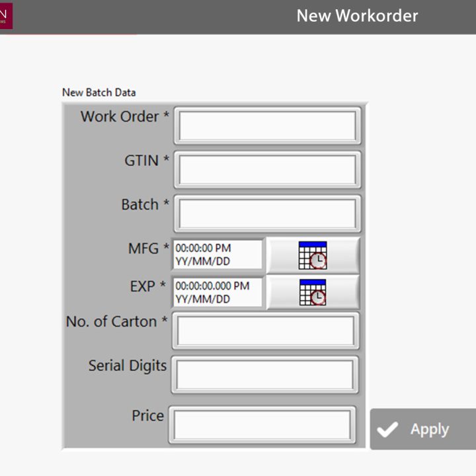Click the 'Work Order *' label
Screen dimensions: 476x476
click(x=124, y=117)
